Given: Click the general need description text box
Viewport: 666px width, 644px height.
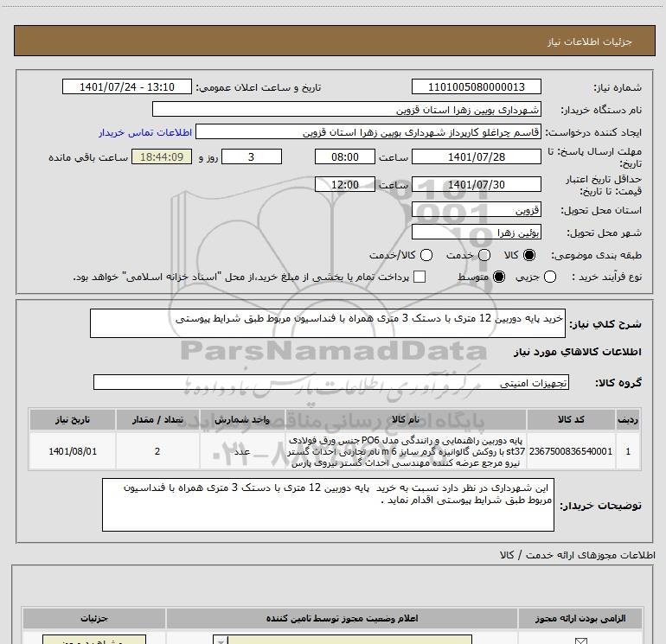Looking at the screenshot, I should 328,323.
